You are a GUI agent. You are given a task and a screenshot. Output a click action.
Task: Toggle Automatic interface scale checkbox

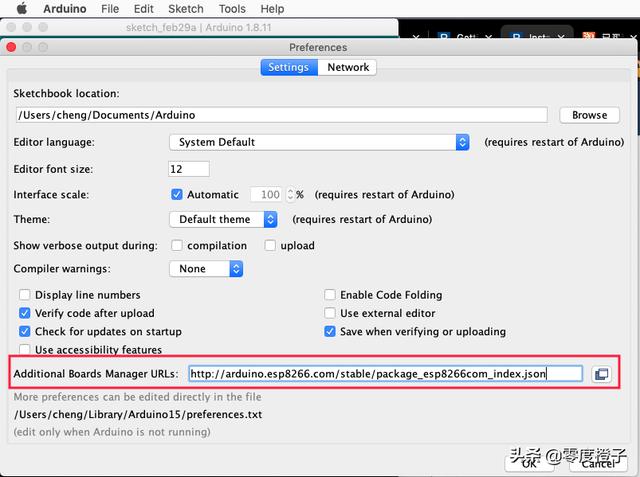click(177, 194)
